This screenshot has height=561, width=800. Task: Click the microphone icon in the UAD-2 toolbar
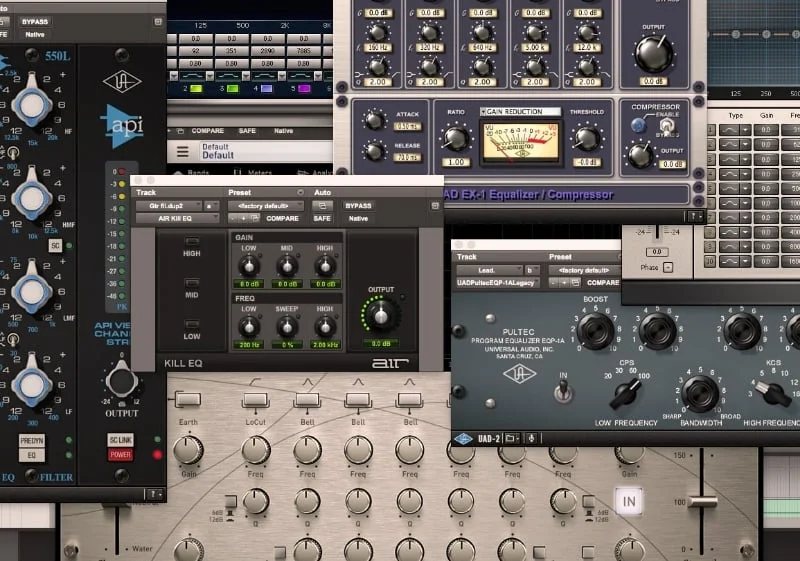coord(531,439)
